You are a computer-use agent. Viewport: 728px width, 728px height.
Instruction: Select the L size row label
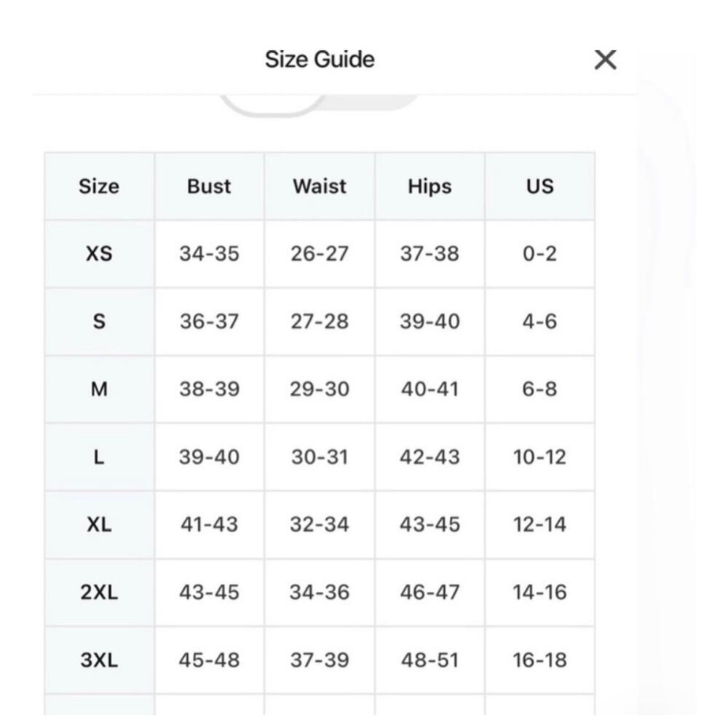click(99, 457)
